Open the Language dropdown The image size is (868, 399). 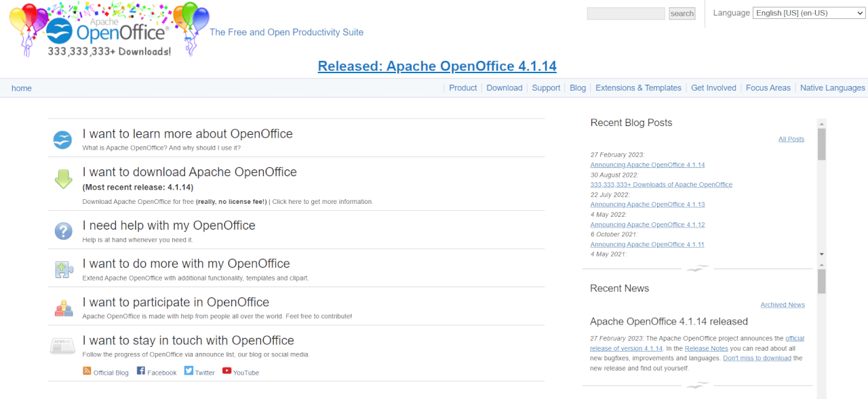pyautogui.click(x=809, y=13)
